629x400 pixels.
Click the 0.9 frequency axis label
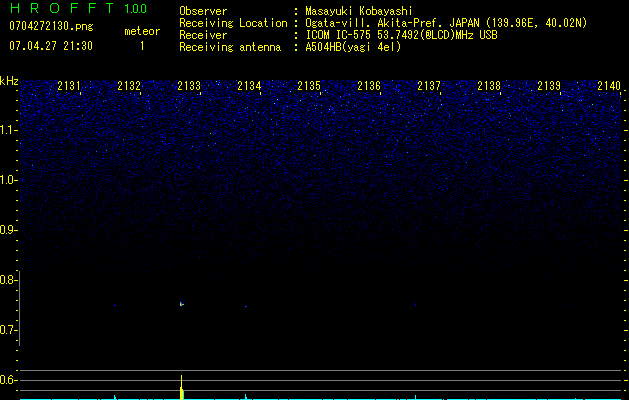[9, 230]
